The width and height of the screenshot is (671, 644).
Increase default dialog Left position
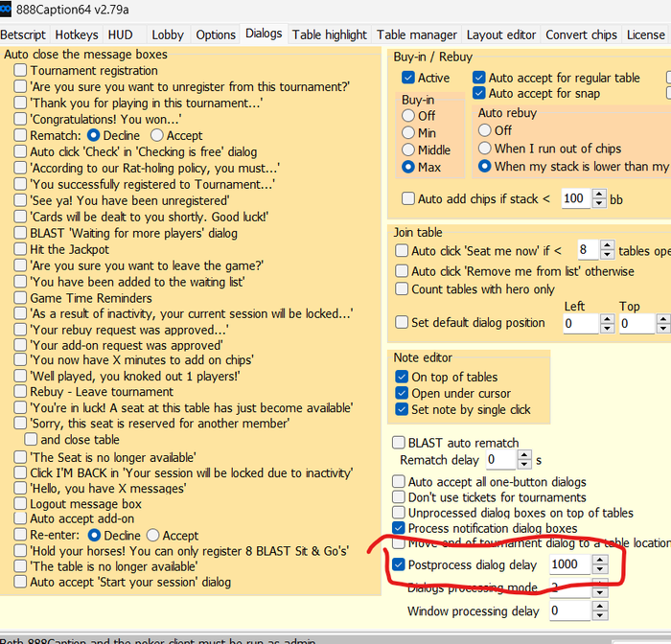tap(607, 319)
